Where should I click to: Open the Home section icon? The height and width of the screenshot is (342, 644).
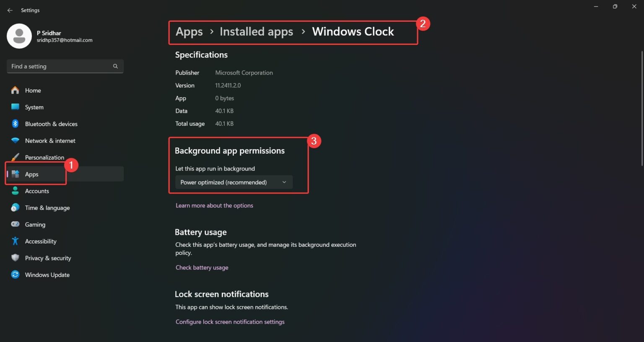[x=15, y=90]
